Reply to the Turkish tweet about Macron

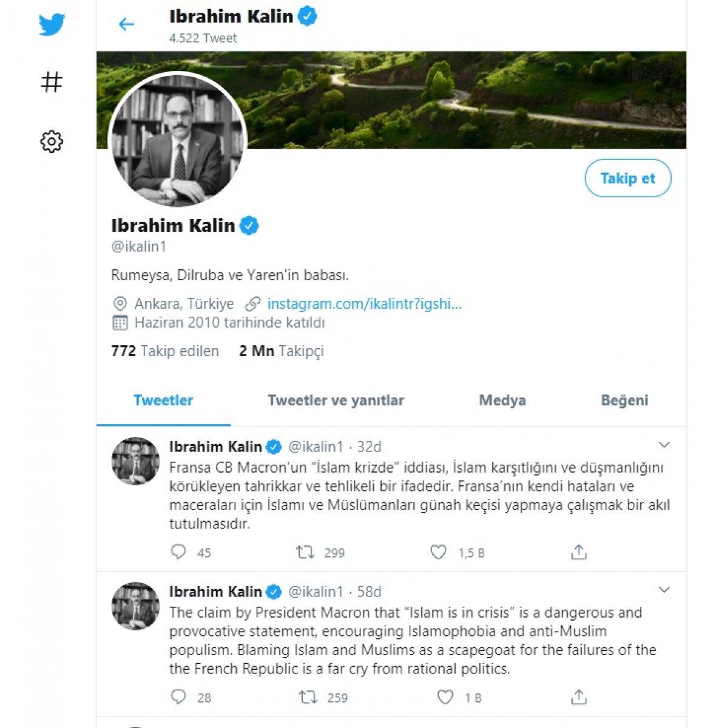coord(179,553)
